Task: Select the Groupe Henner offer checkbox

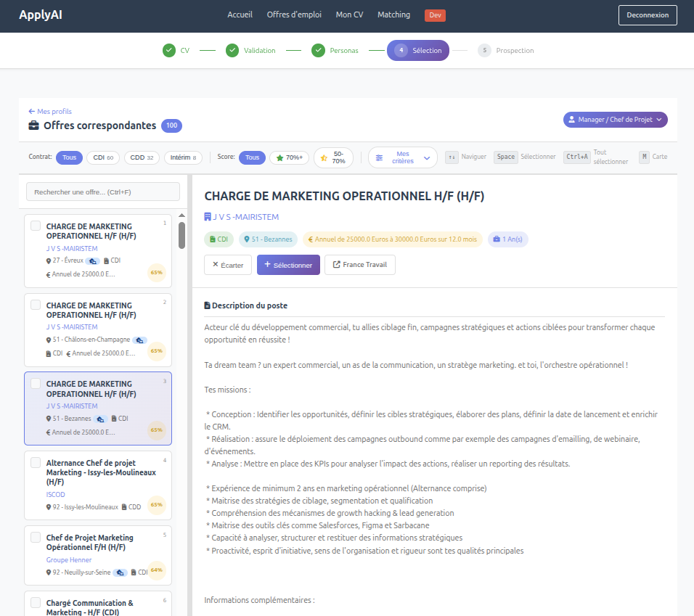Action: click(36, 538)
